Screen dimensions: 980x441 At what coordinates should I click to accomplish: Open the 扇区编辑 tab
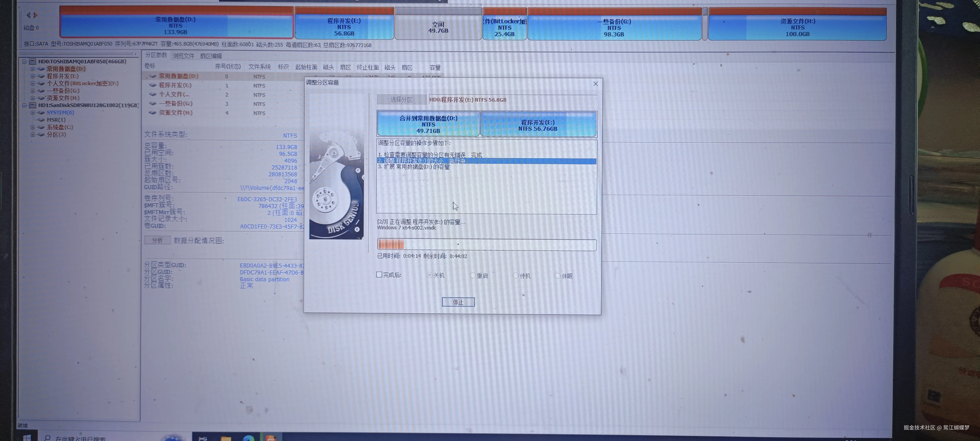[x=211, y=56]
